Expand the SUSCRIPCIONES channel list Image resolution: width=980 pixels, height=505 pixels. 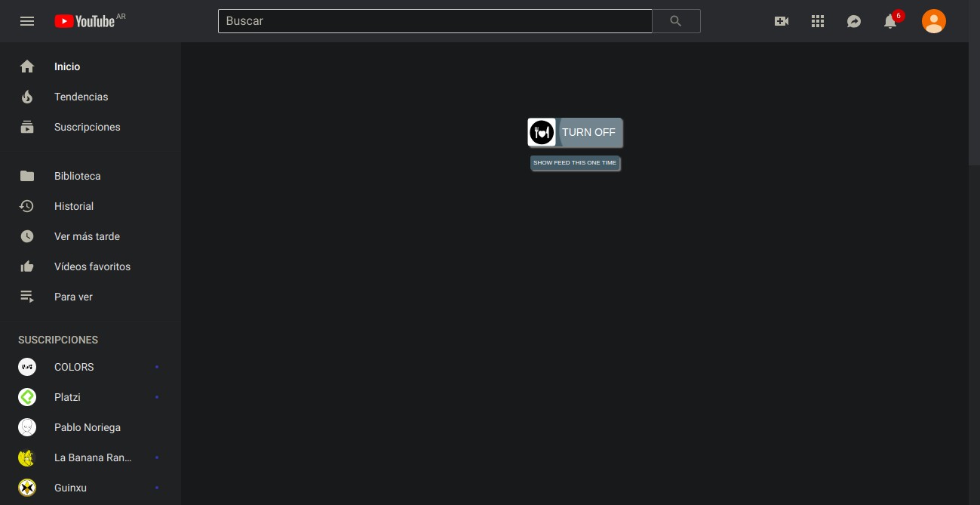(x=57, y=340)
